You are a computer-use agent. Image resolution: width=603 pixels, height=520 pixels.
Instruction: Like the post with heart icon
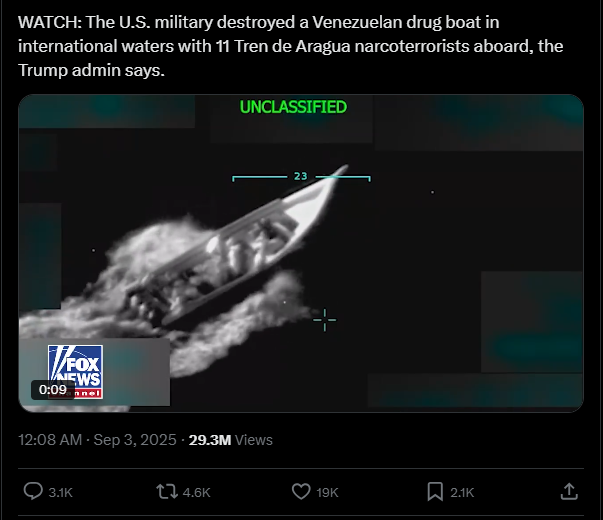(x=301, y=492)
